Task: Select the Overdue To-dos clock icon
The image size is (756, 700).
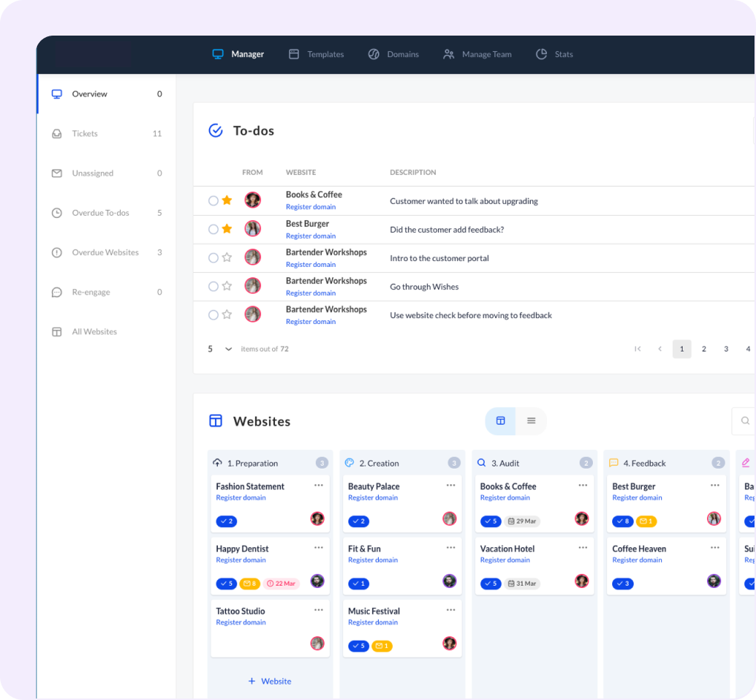Action: [x=56, y=213]
